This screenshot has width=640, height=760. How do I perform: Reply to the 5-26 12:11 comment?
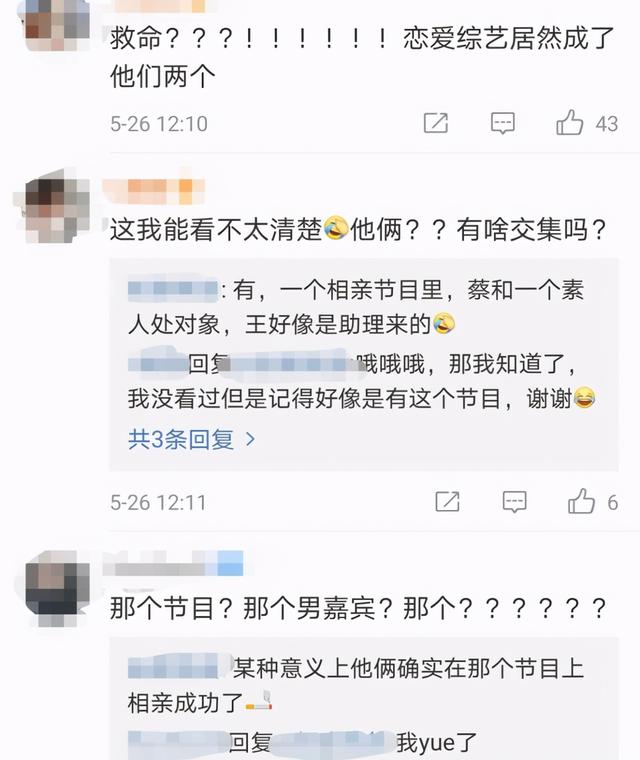(514, 502)
